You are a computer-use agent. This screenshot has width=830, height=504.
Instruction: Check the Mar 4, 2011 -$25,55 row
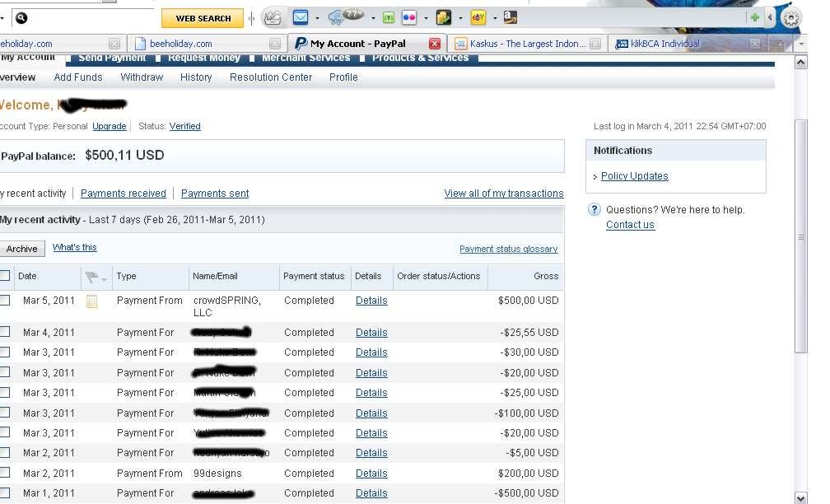(x=5, y=332)
